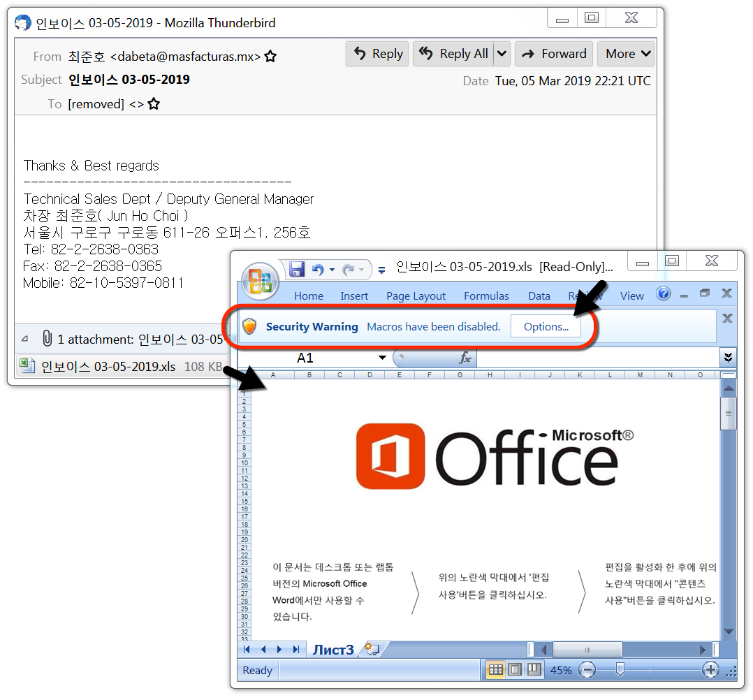753x700 pixels.
Task: Go to the first sheet tab
Action: 247,650
